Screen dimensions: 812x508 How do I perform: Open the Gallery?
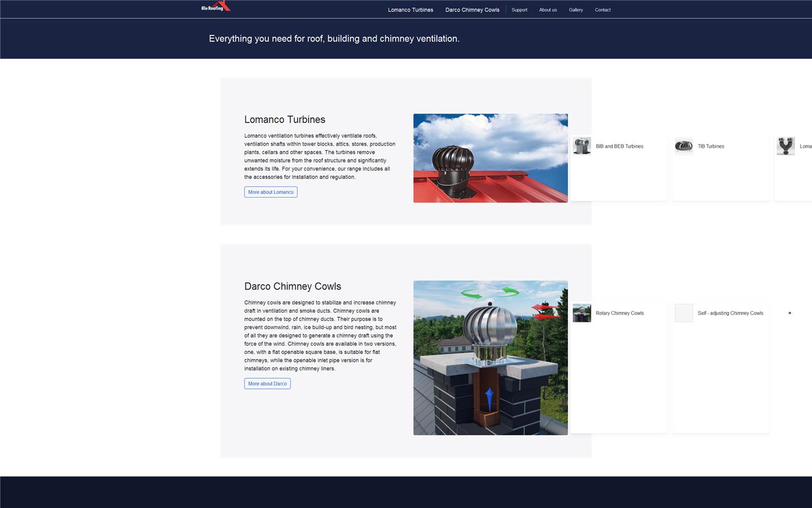[576, 10]
